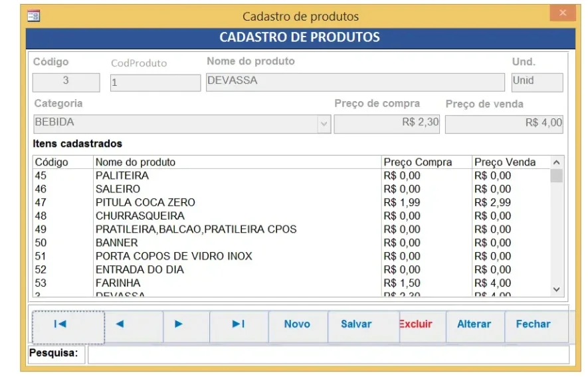
Task: Close the form with Fechar button
Action: pos(536,327)
